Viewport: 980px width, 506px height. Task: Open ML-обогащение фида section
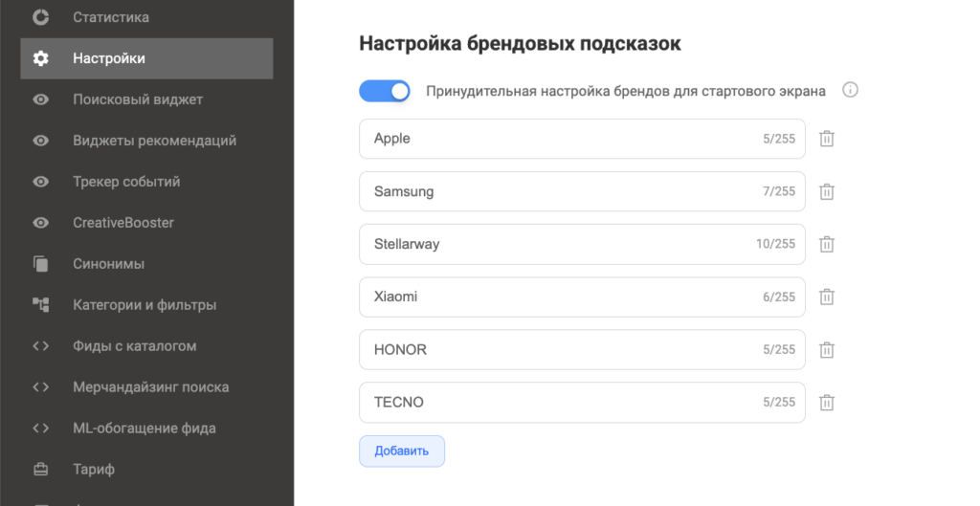point(146,428)
